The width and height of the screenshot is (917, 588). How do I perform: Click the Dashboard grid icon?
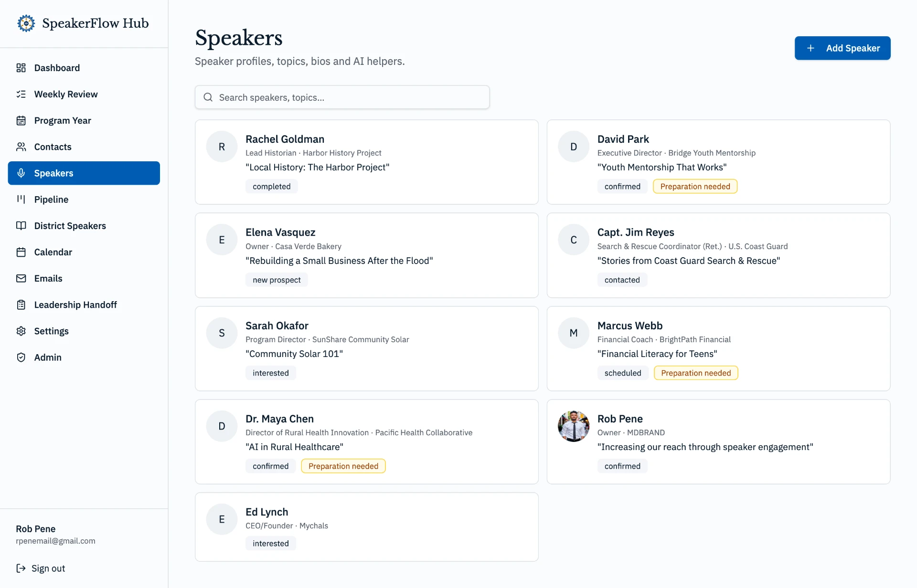(x=21, y=68)
